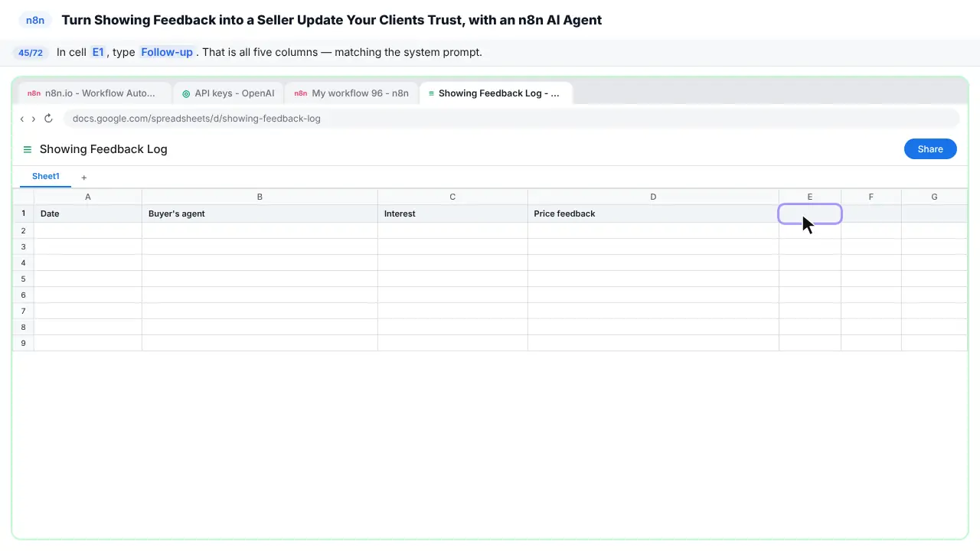Image resolution: width=980 pixels, height=551 pixels.
Task: Reload the page with the refresh icon
Action: click(48, 119)
